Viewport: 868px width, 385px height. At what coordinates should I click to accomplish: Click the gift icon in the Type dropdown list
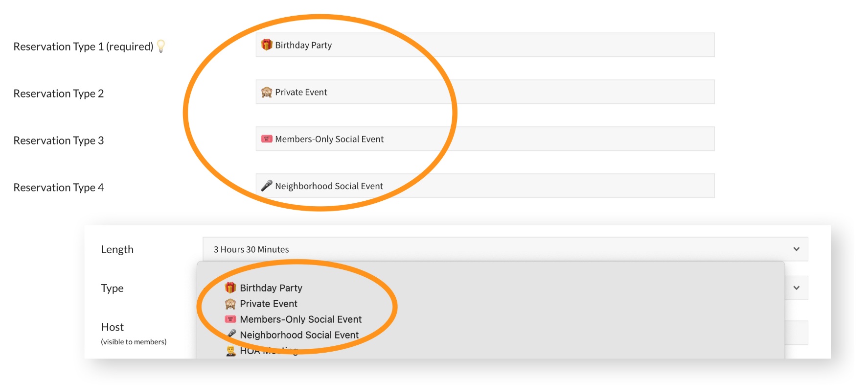[x=230, y=288]
